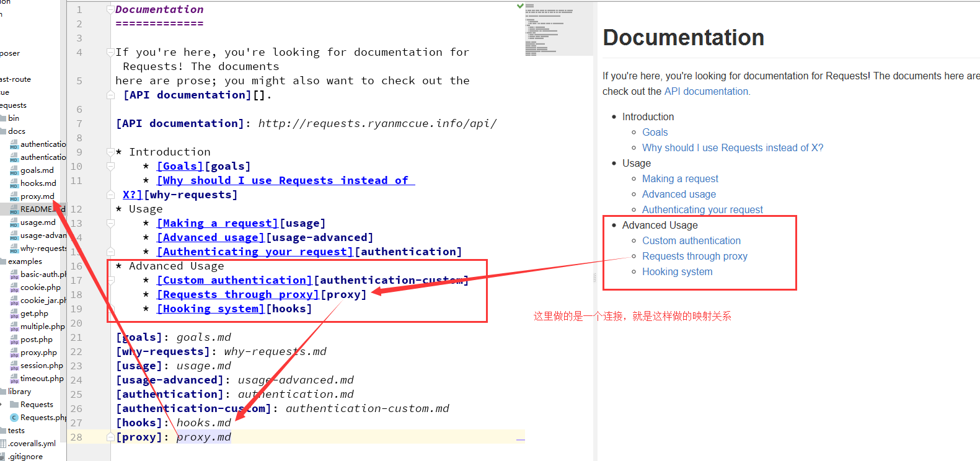
Task: Click the .coveralls.yml file icon
Action: [x=3, y=444]
